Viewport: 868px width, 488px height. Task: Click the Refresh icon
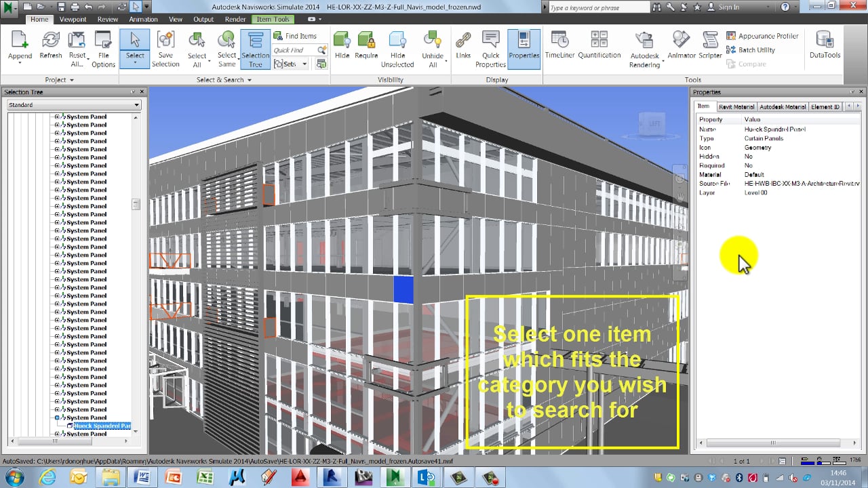[50, 40]
